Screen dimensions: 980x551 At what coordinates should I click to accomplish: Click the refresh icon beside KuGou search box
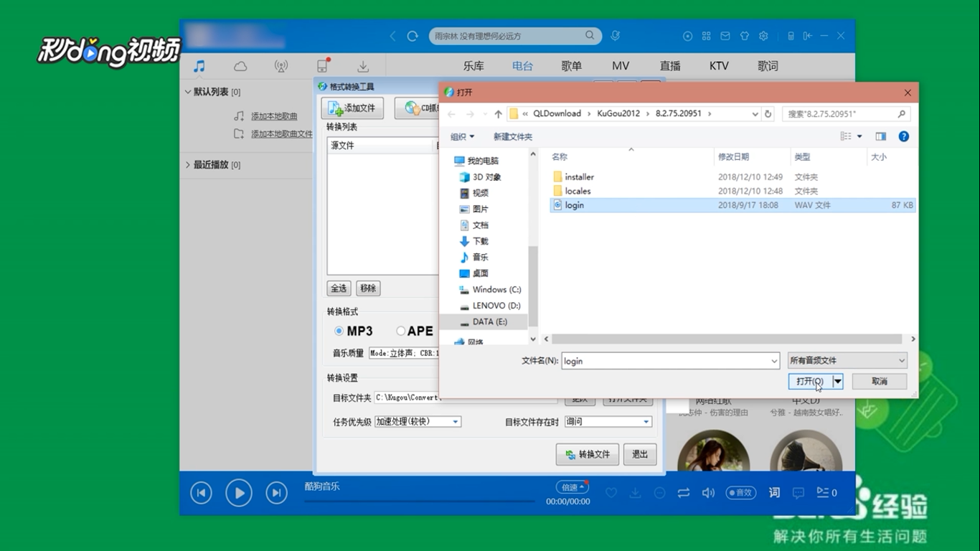tap(413, 36)
